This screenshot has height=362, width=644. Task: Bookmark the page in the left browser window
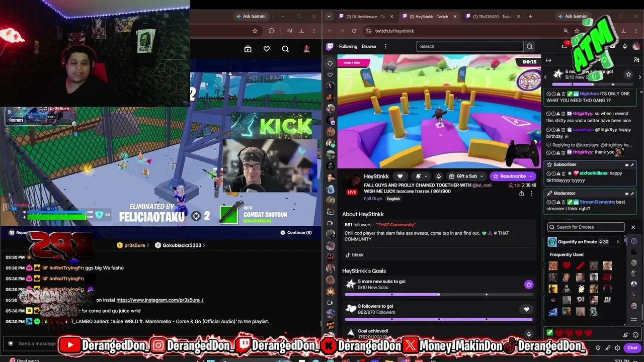(255, 31)
